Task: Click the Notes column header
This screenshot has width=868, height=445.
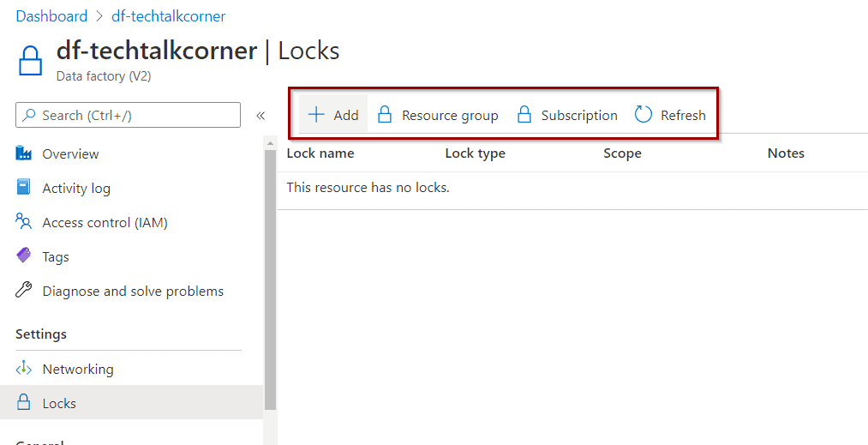Action: coord(786,153)
